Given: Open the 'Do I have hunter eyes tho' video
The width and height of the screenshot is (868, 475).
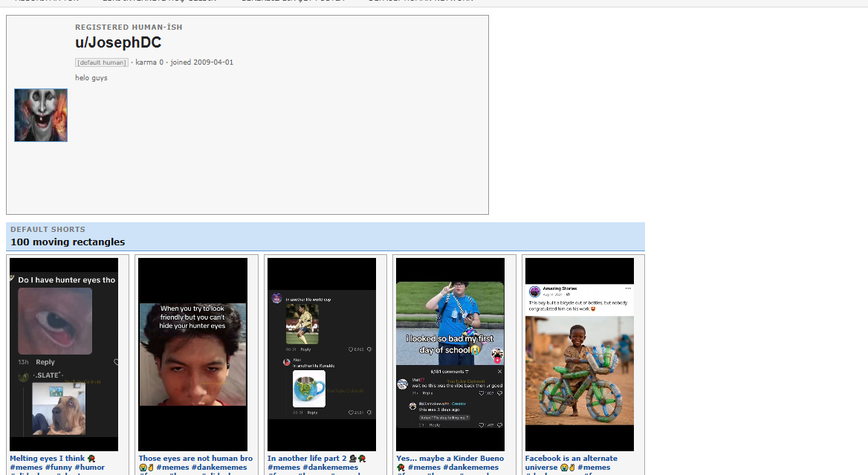Looking at the screenshot, I should point(64,355).
